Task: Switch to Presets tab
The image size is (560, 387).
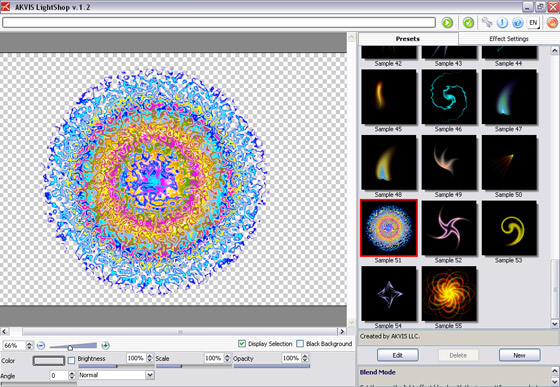Action: 408,39
